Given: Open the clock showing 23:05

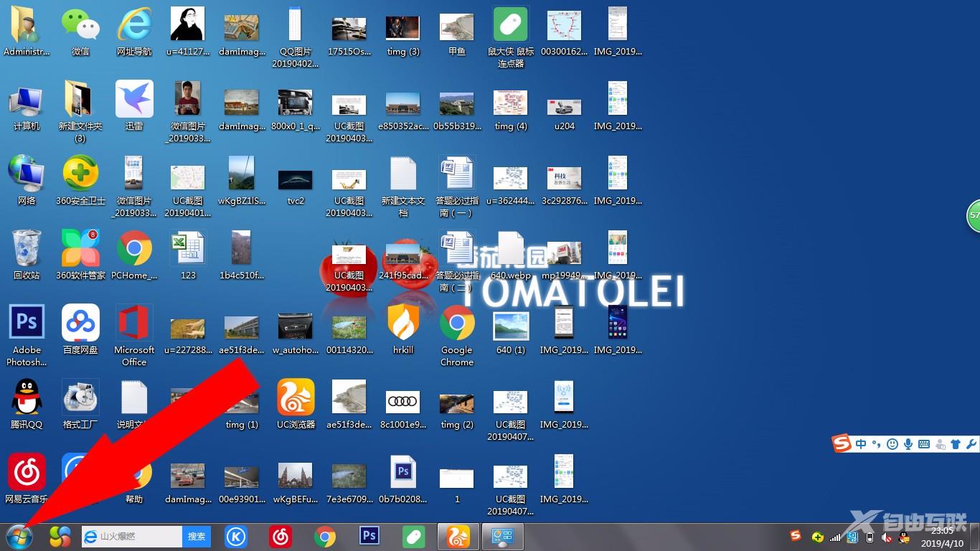Looking at the screenshot, I should pos(942,537).
